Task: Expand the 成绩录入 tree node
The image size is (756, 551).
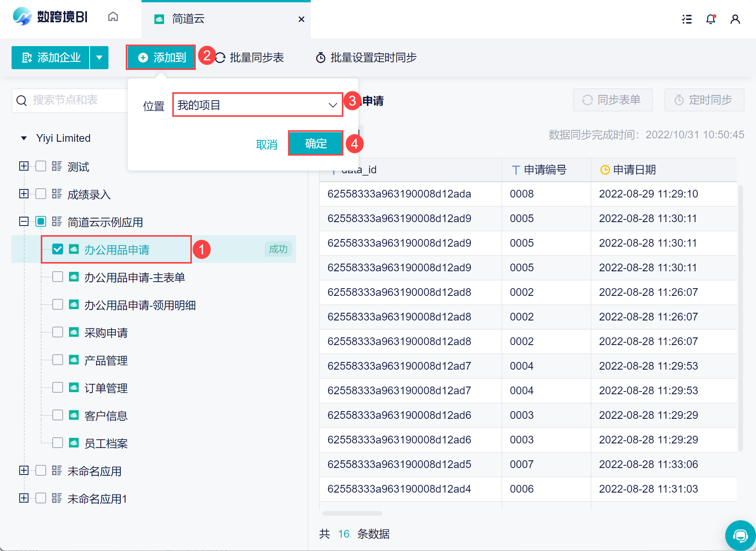Action: pos(24,194)
